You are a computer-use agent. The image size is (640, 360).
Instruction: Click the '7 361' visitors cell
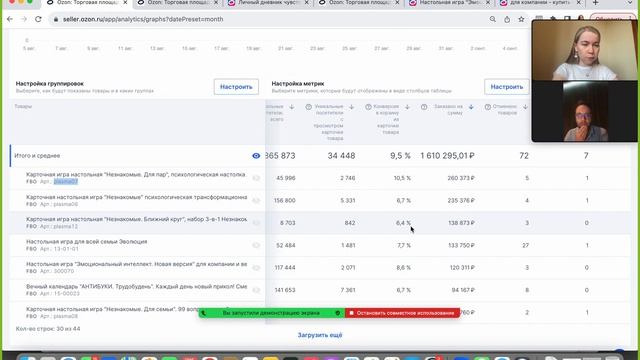click(348, 290)
